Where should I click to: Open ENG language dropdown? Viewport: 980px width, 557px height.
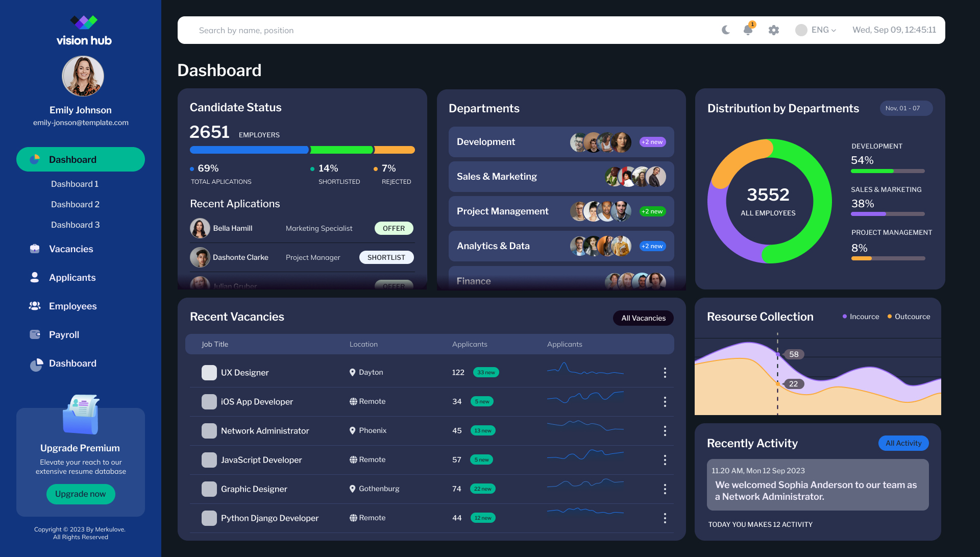[816, 30]
